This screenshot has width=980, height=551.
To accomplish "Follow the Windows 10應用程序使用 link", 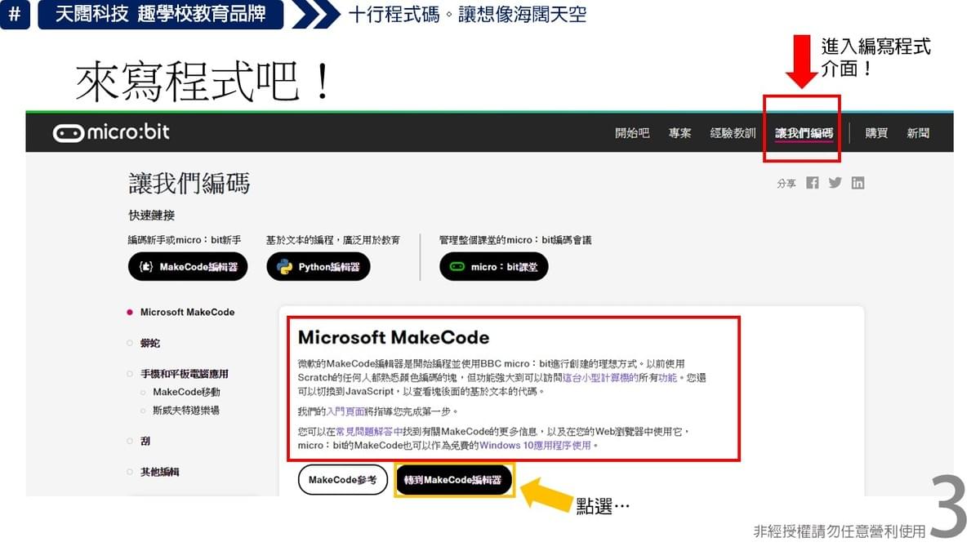I will [535, 446].
